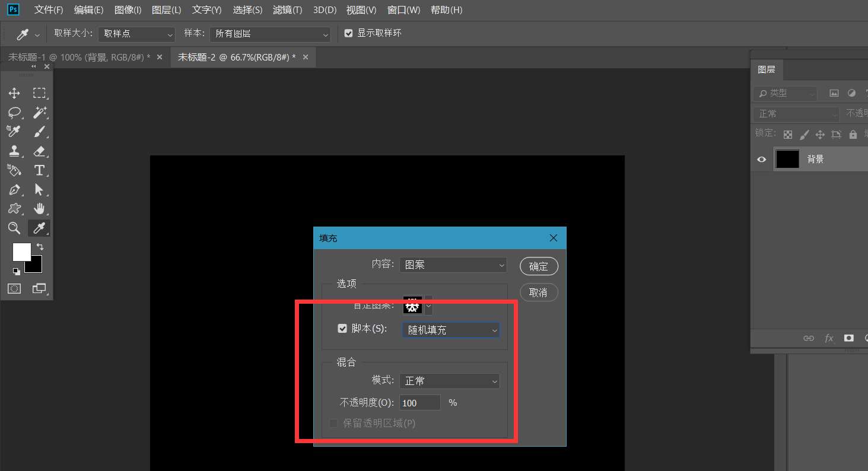The height and width of the screenshot is (471, 868).
Task: Select the Eraser tool
Action: pos(40,151)
